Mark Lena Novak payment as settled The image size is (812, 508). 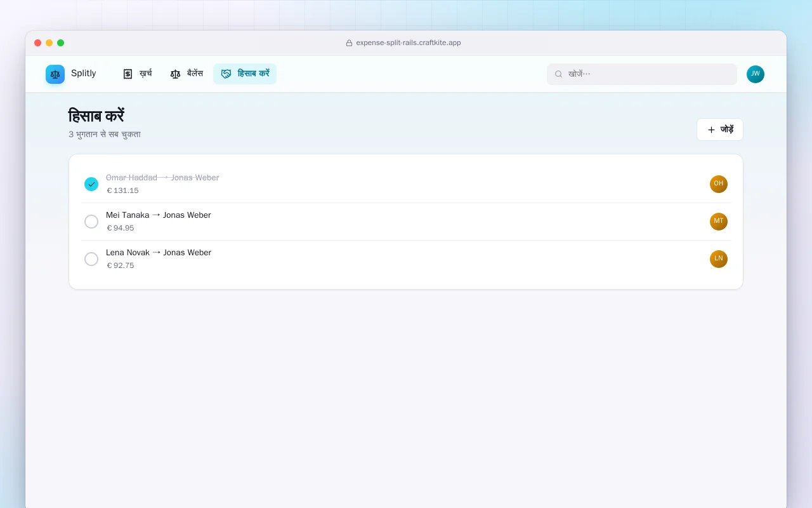coord(91,259)
